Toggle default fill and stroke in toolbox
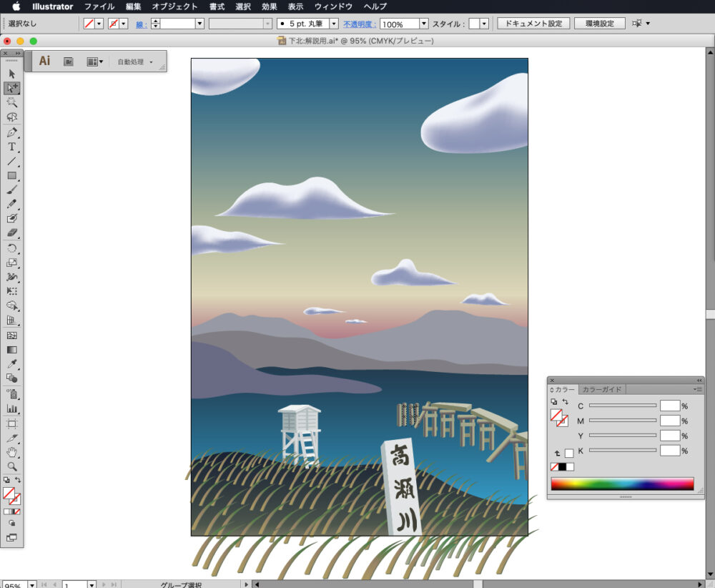The height and width of the screenshot is (588, 715). click(x=6, y=480)
